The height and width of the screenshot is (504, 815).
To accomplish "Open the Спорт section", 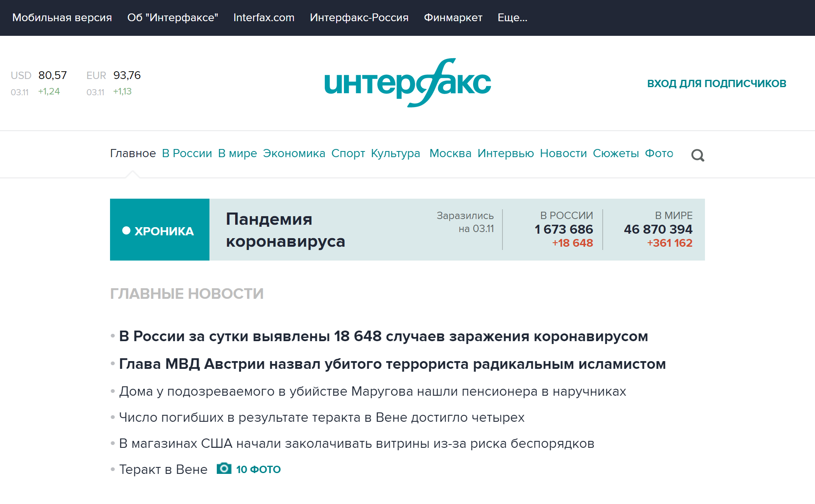I will tap(348, 153).
